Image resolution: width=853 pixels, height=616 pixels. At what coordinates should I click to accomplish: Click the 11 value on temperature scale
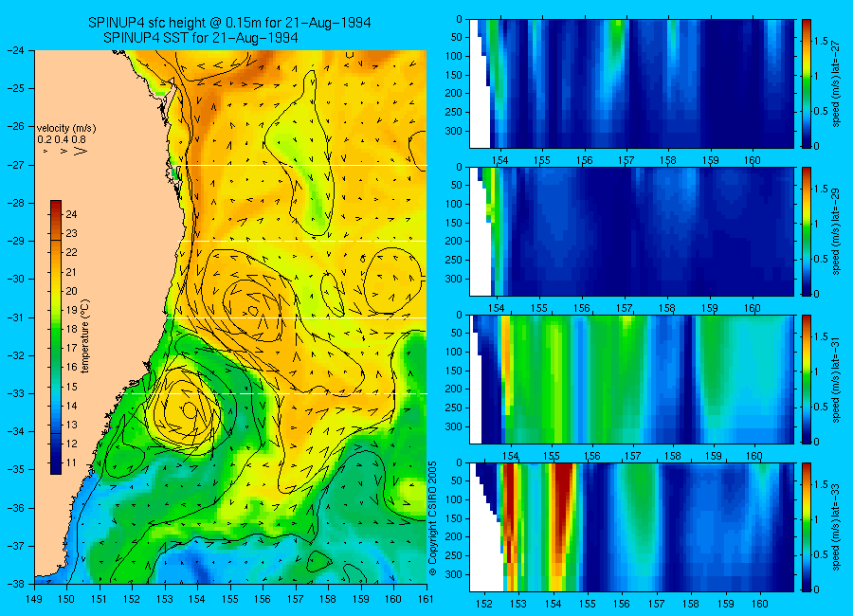click(71, 463)
